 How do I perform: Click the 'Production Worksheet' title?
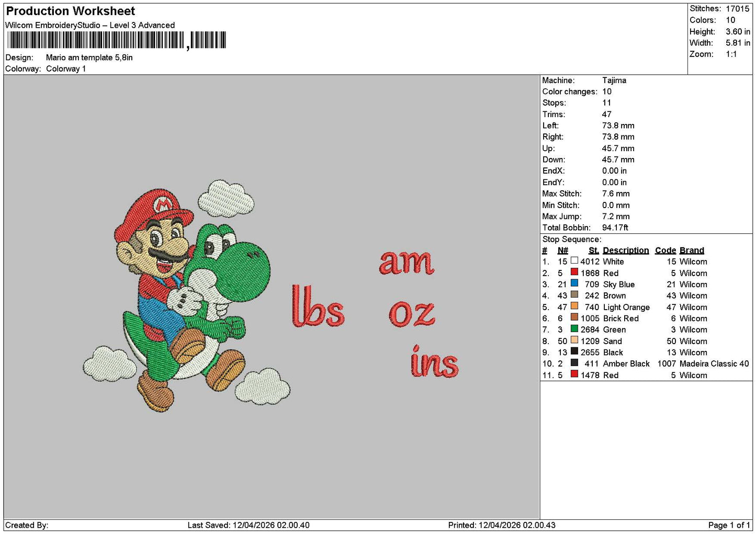coord(70,11)
